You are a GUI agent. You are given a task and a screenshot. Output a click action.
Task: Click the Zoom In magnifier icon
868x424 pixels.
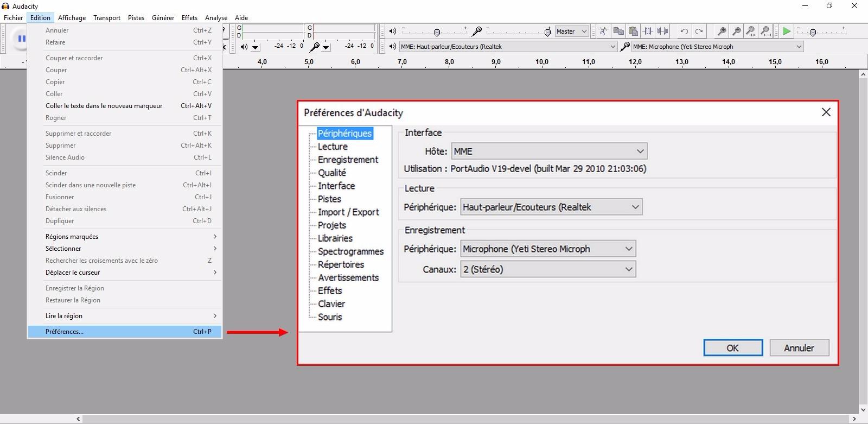pyautogui.click(x=722, y=31)
